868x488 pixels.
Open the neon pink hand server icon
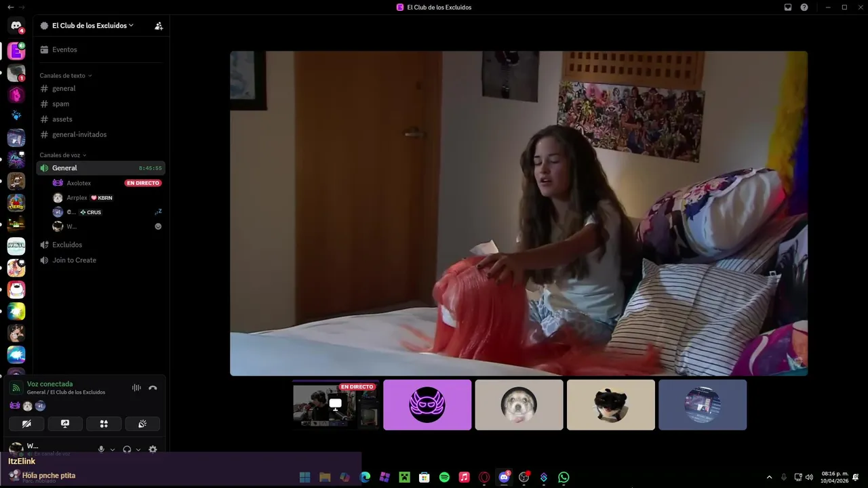pyautogui.click(x=16, y=95)
